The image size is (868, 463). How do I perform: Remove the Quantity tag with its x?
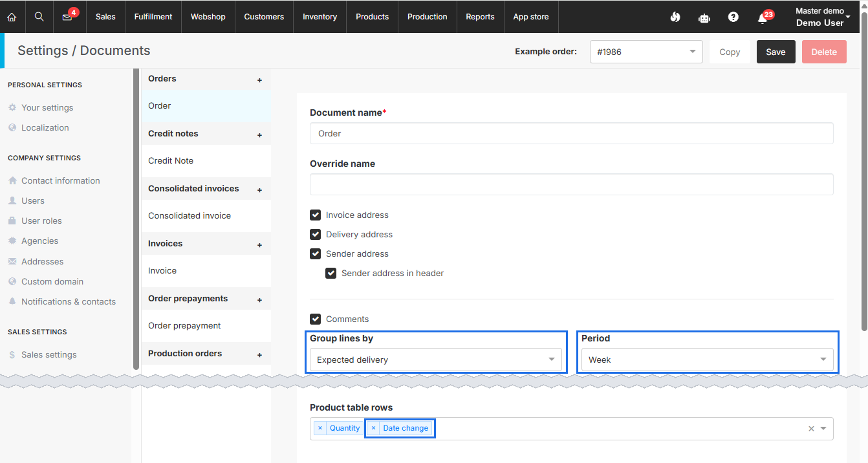(320, 428)
